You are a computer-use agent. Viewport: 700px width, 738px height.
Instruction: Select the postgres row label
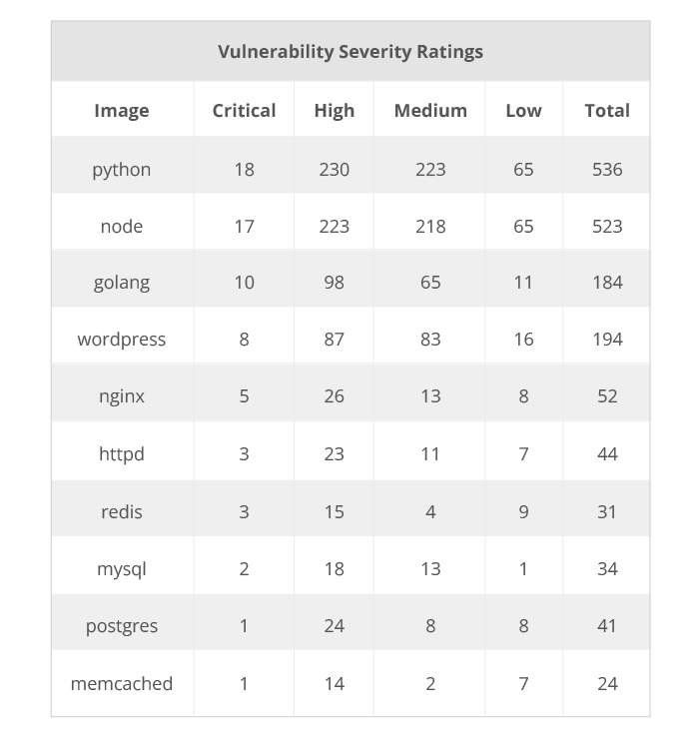coord(122,626)
